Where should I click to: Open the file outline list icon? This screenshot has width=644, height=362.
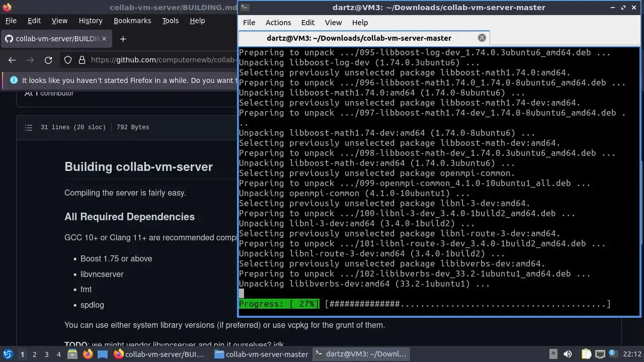point(29,127)
